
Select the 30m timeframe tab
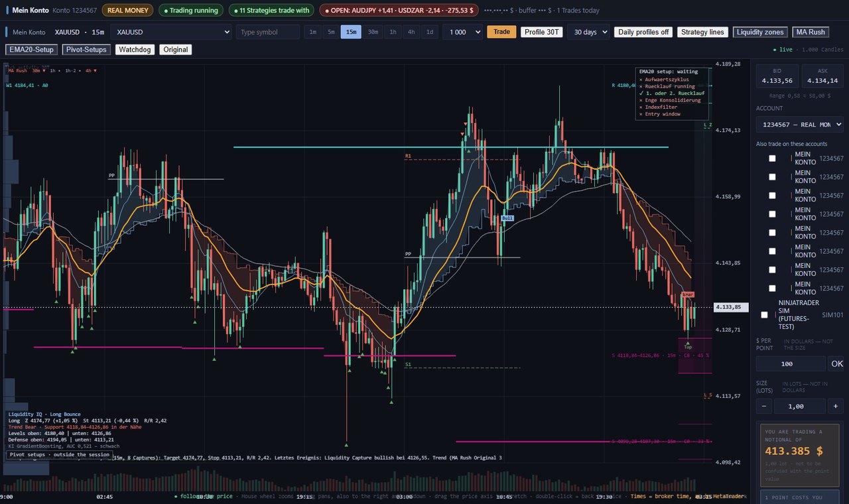373,32
